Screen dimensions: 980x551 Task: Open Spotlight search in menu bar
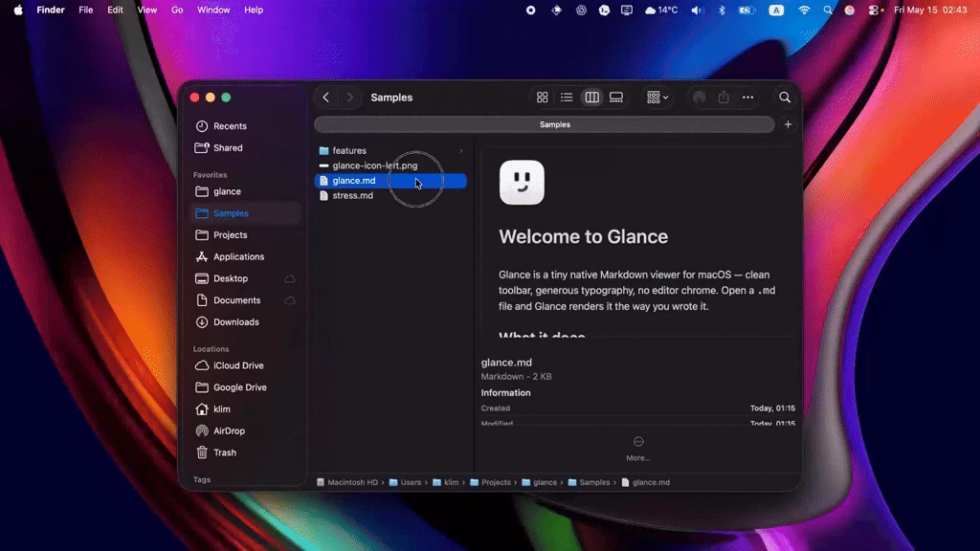pos(828,10)
